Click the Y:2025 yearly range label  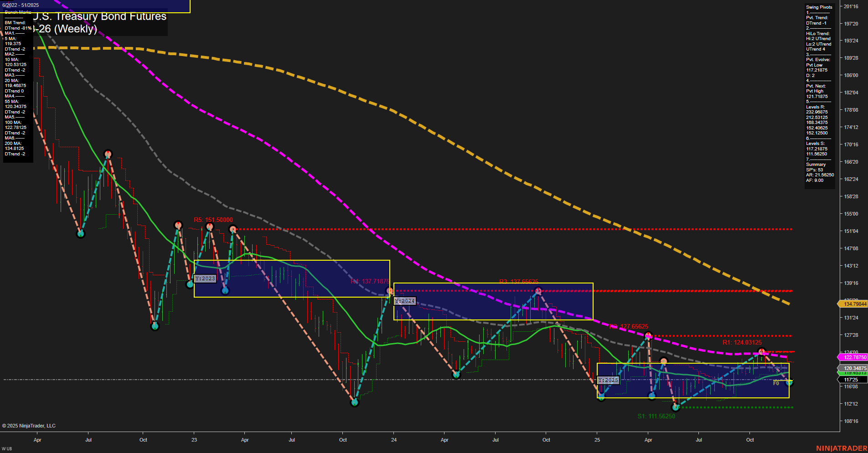pos(608,380)
